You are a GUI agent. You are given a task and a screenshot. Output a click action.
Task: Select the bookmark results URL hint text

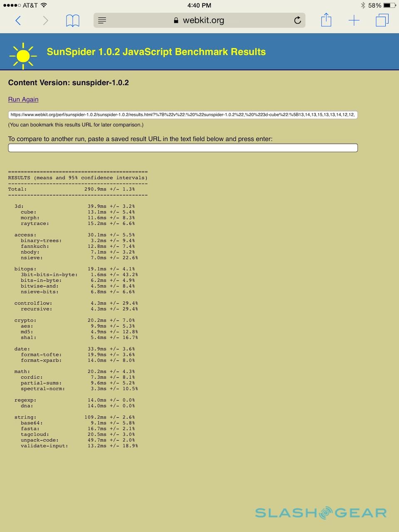click(x=76, y=125)
